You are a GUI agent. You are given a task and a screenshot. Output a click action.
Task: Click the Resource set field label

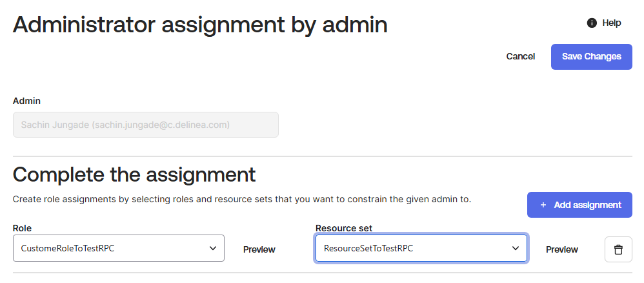click(x=344, y=228)
